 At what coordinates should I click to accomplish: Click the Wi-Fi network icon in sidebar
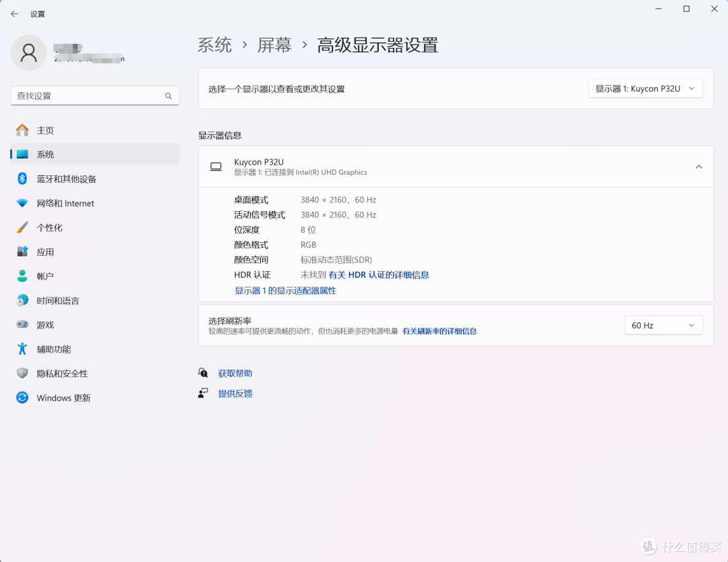(x=22, y=203)
